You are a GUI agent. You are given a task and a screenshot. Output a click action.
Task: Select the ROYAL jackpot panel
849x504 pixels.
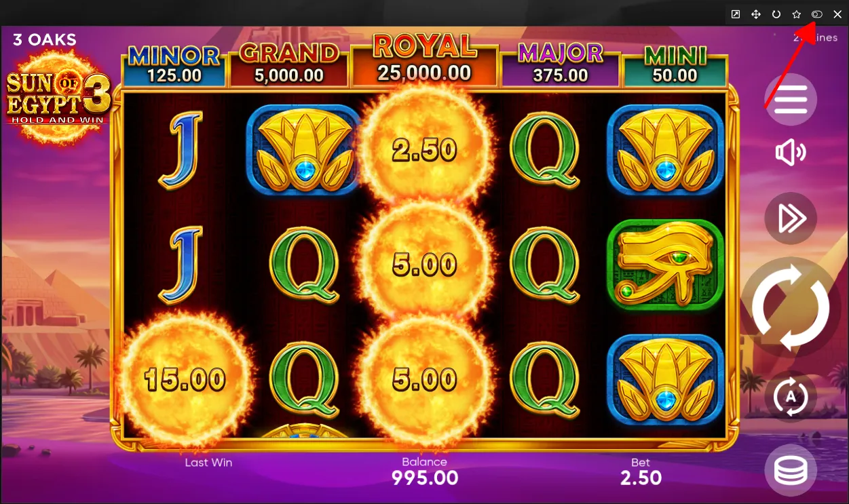tap(425, 58)
